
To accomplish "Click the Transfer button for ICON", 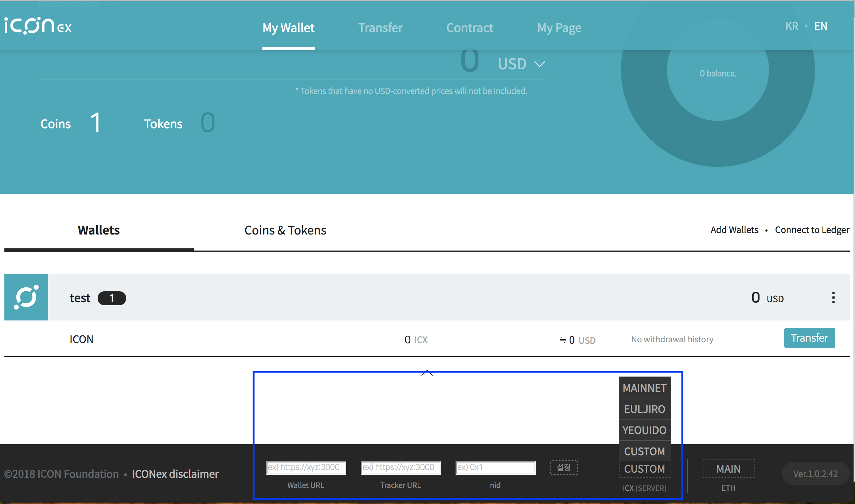I will [x=809, y=338].
